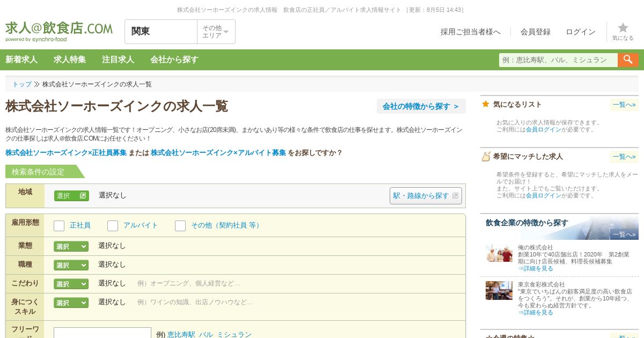The width and height of the screenshot is (644, 338).
Task: Open the 新着求人 nav item
Action: [x=21, y=60]
